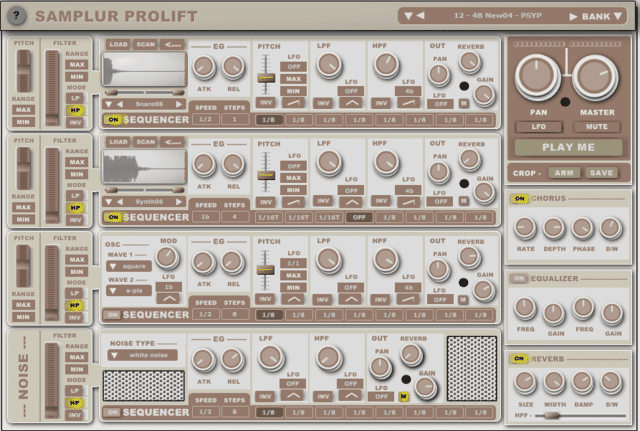Screen dimensions: 640x431
Task: Click the SAVE button next to ARM
Action: pyautogui.click(x=601, y=173)
